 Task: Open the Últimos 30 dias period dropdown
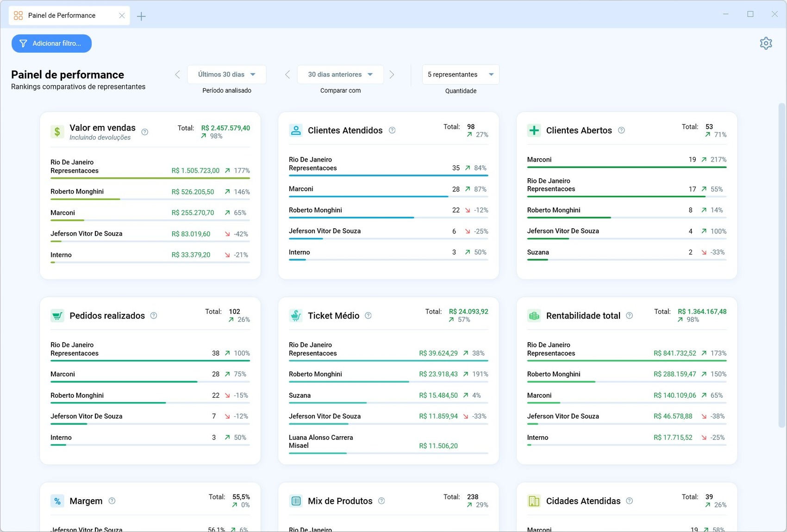point(227,75)
